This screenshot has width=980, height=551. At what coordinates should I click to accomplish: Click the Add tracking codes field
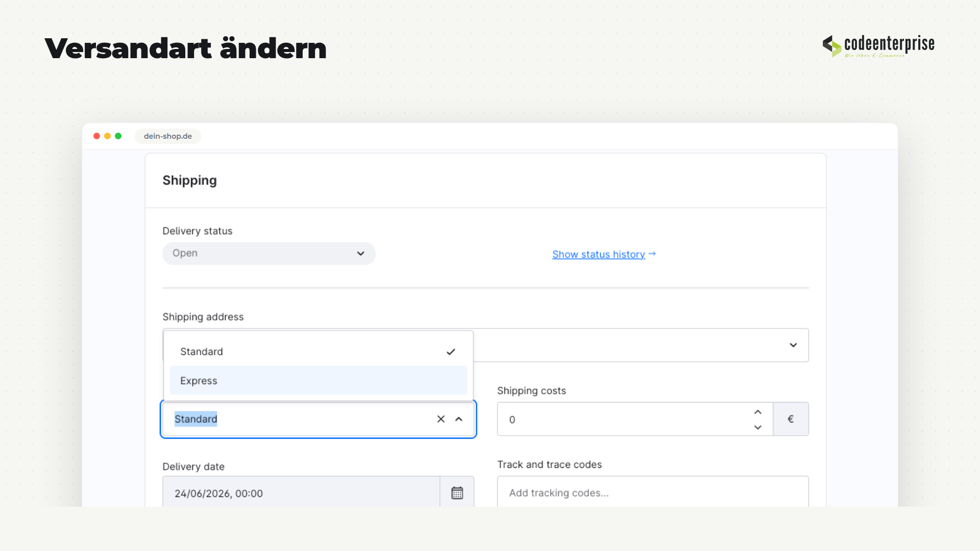[x=653, y=493]
